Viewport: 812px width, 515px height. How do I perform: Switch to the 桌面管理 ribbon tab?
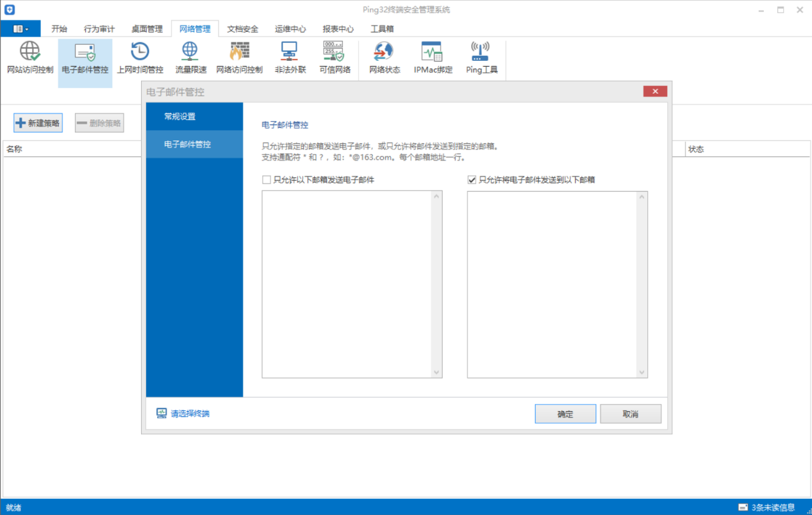tap(147, 29)
